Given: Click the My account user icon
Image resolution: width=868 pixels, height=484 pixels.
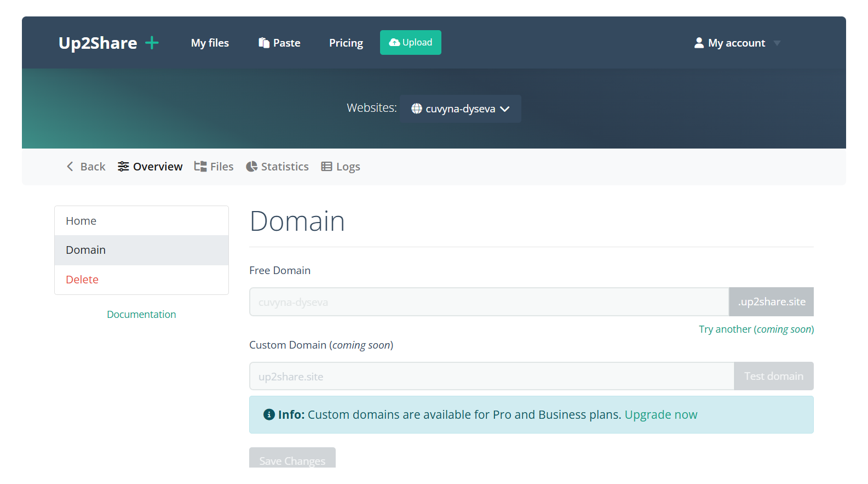Looking at the screenshot, I should pyautogui.click(x=699, y=43).
